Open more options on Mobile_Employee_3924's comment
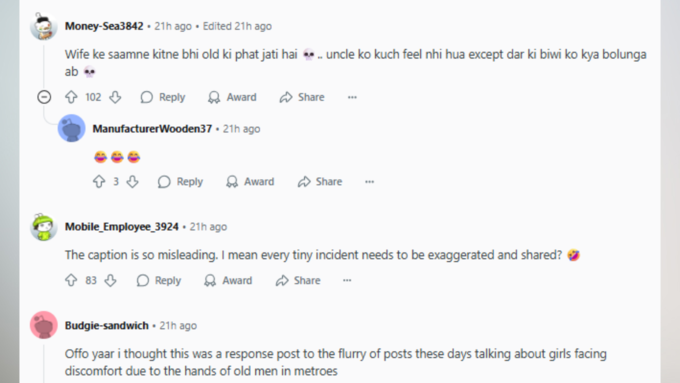 [x=347, y=280]
